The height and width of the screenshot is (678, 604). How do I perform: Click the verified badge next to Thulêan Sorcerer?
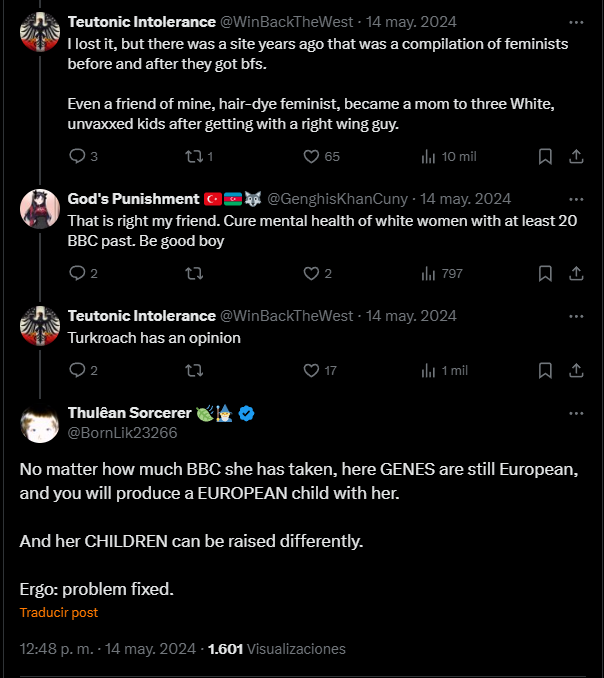(246, 413)
